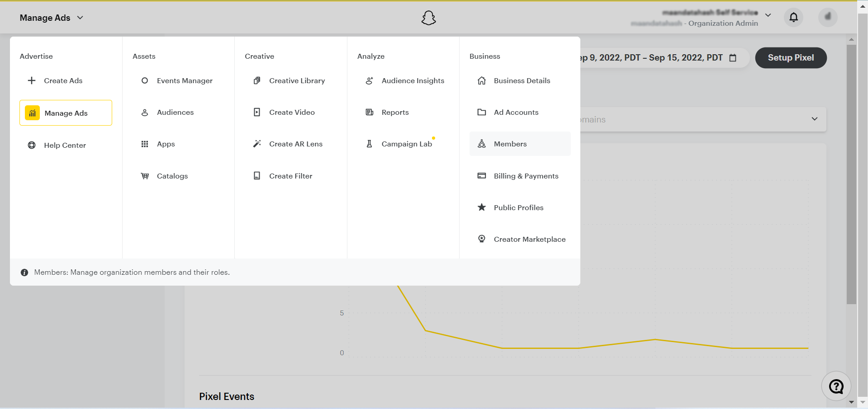Click the Apps grid icon

(x=145, y=144)
